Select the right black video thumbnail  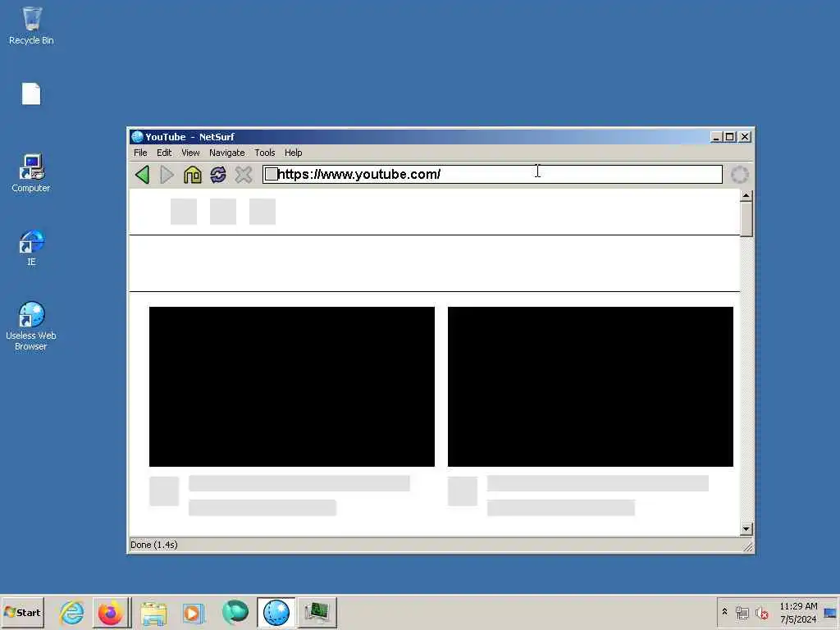tap(591, 387)
